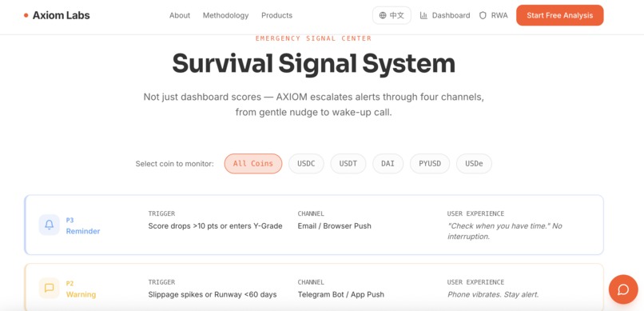Select the DAI coin filter

[388, 164]
